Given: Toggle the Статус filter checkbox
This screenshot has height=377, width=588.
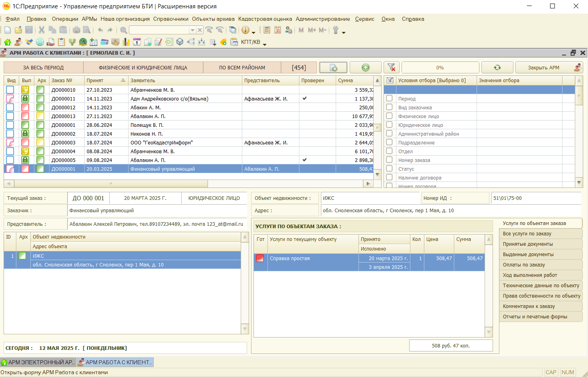Looking at the screenshot, I should click(389, 168).
